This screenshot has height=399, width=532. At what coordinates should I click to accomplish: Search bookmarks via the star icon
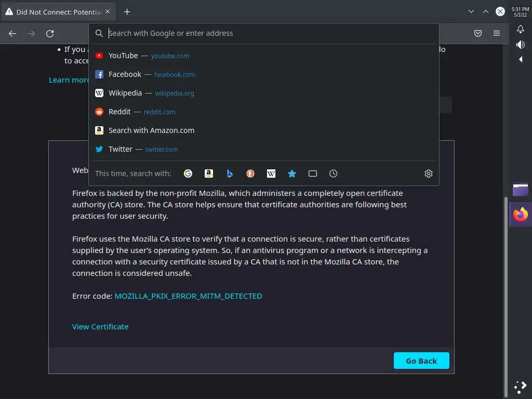[292, 174]
